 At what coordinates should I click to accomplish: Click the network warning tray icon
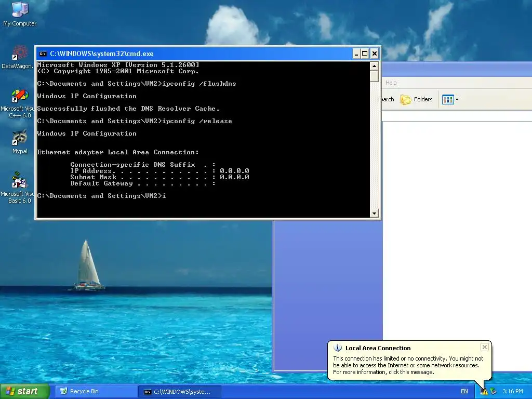point(484,392)
